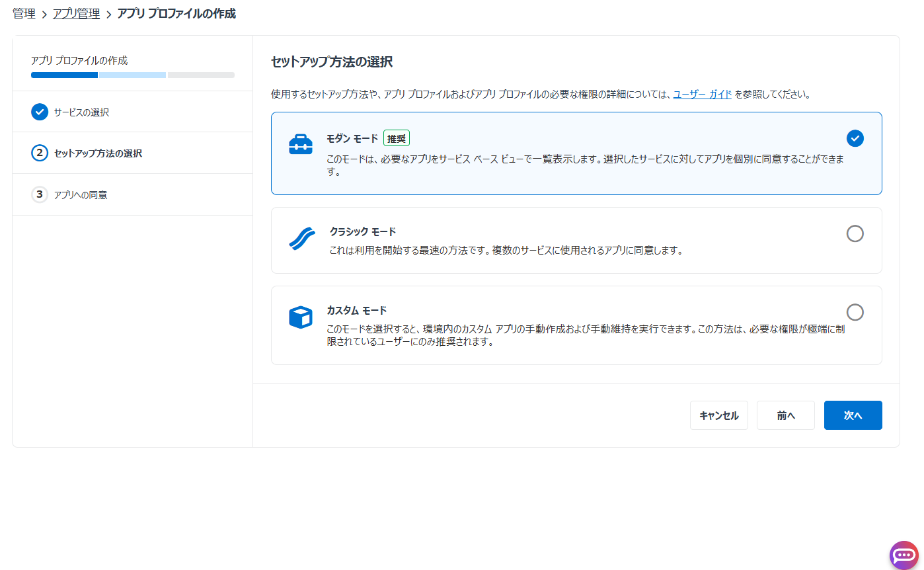Click the Custom mode description text
Viewport: 924px width, 570px height.
tap(586, 336)
